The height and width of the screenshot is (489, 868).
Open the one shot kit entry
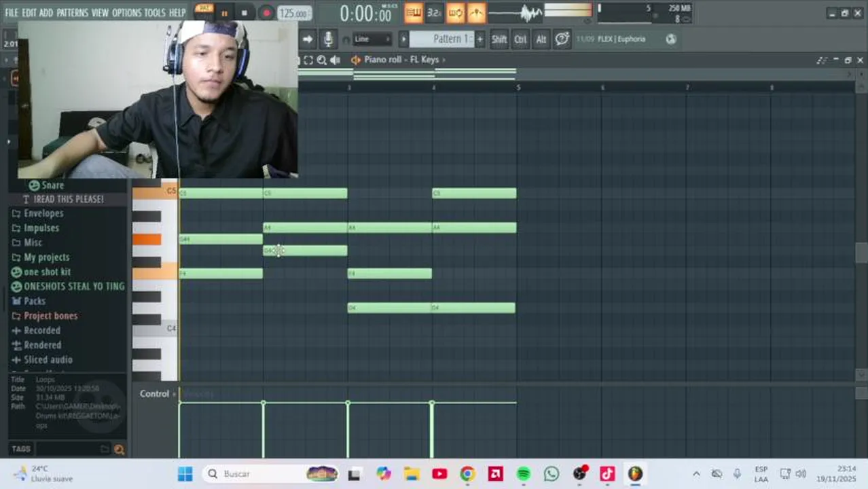[x=47, y=272]
